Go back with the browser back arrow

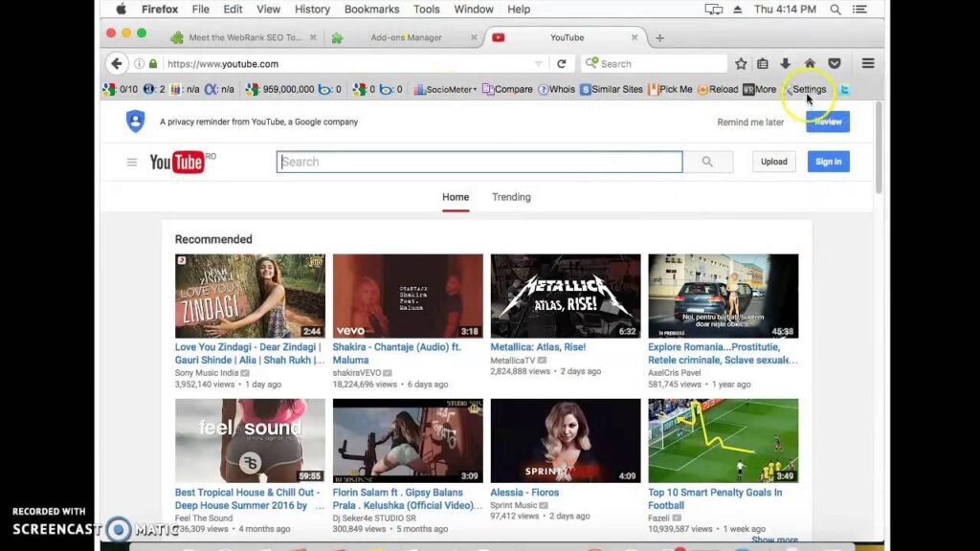click(116, 64)
